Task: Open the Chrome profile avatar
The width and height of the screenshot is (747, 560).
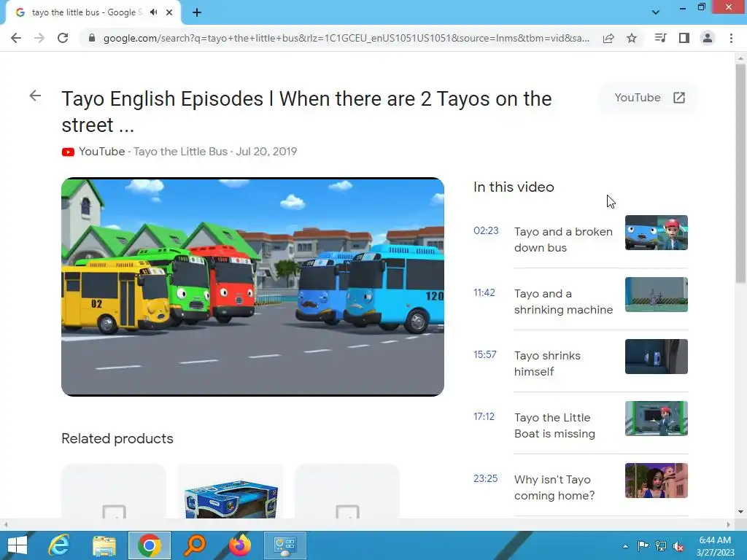Action: [708, 38]
